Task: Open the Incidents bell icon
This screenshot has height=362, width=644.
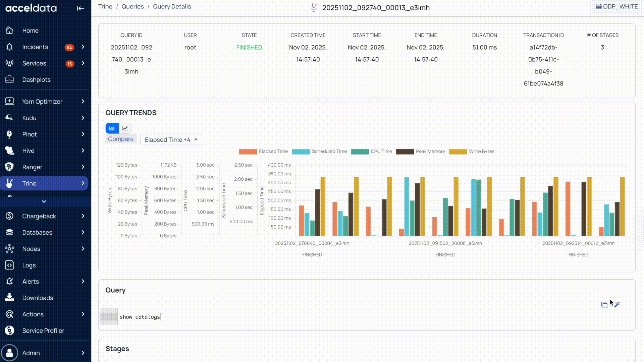Action: pos(9,47)
